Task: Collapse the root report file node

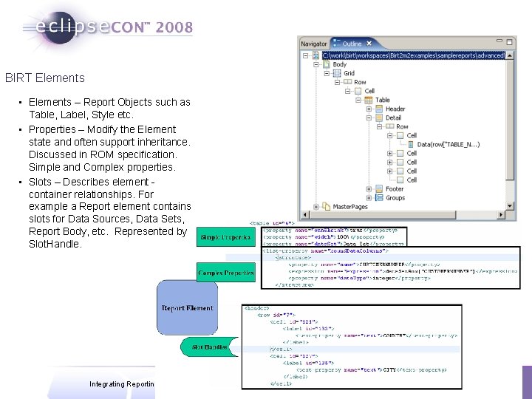Action: (306, 55)
